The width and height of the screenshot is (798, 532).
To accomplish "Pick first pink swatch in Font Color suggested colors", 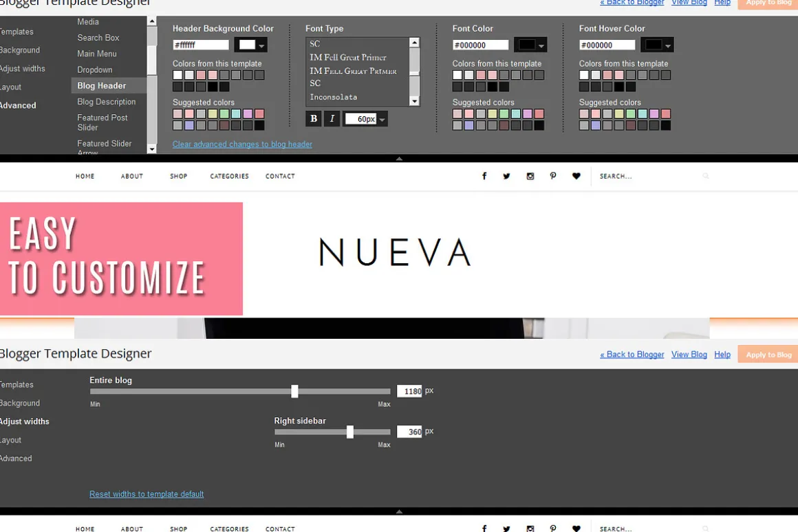I will coord(469,113).
